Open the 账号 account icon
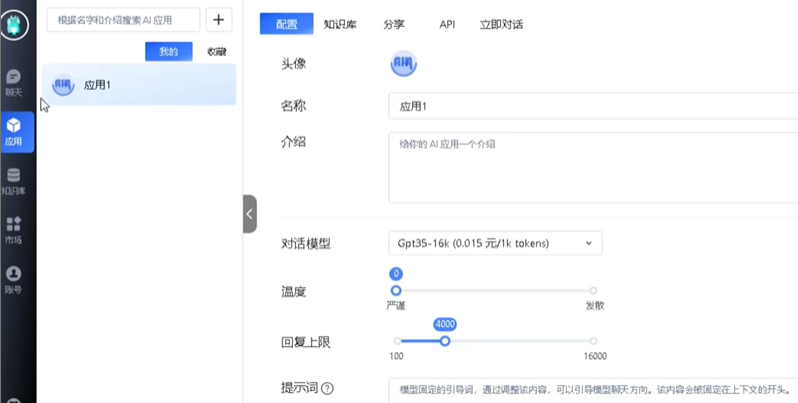This screenshot has height=403, width=798. click(x=14, y=279)
